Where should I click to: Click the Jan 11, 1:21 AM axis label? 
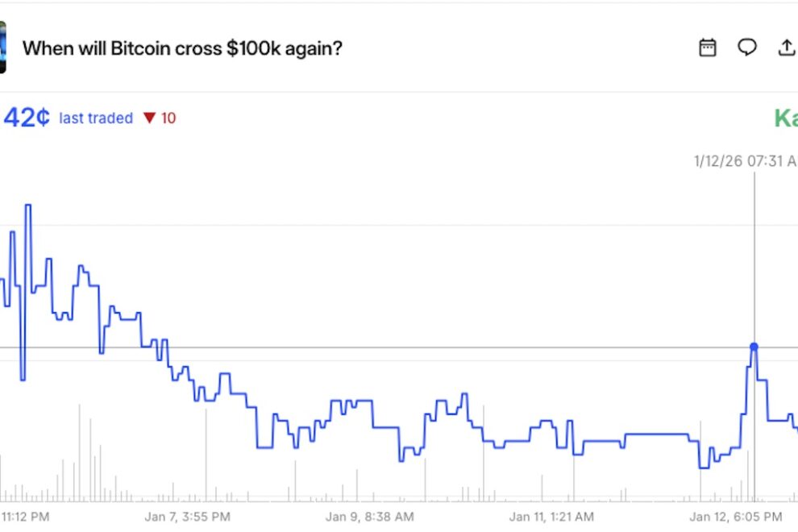tap(553, 517)
